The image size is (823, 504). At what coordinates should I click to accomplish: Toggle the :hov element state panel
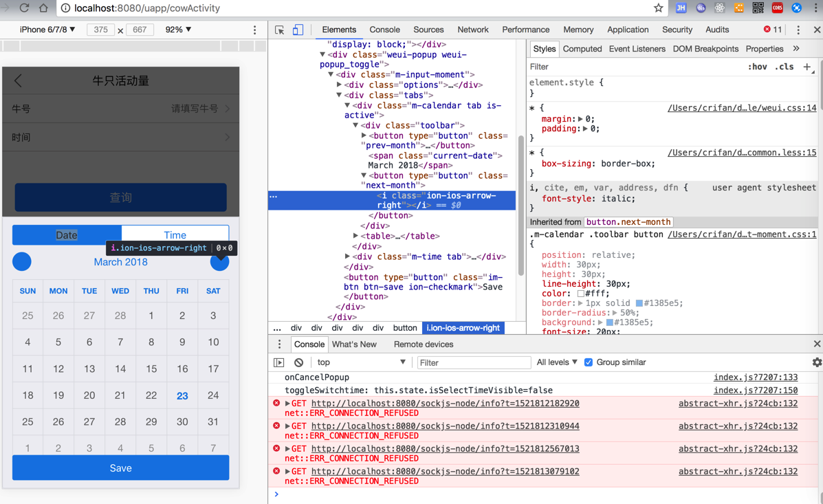click(757, 67)
